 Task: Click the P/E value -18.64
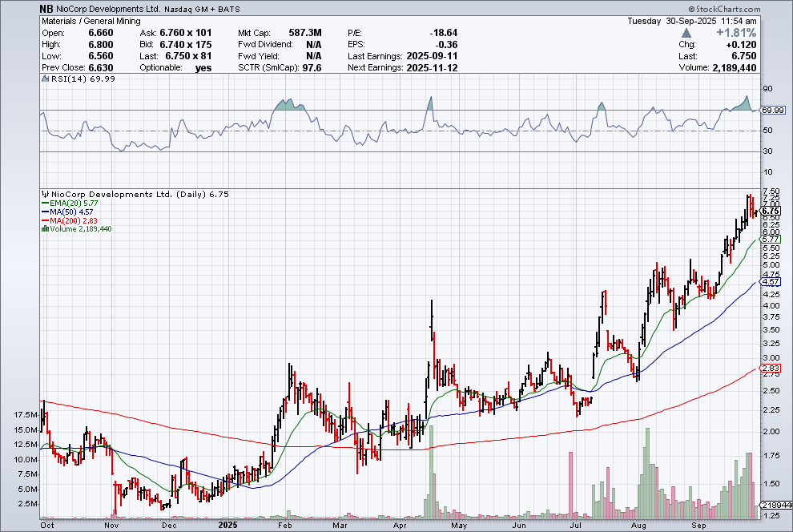click(x=444, y=33)
